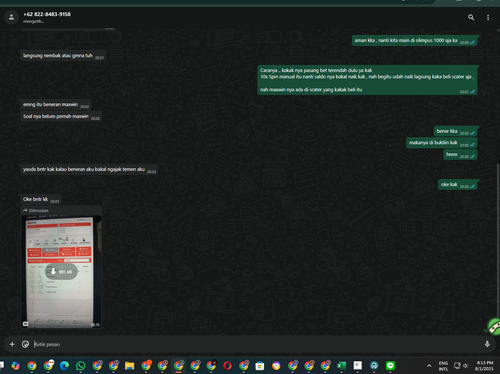Viewport: 500px width, 374px height.
Task: Select message 'Oke bntr kk'
Action: pos(41,199)
